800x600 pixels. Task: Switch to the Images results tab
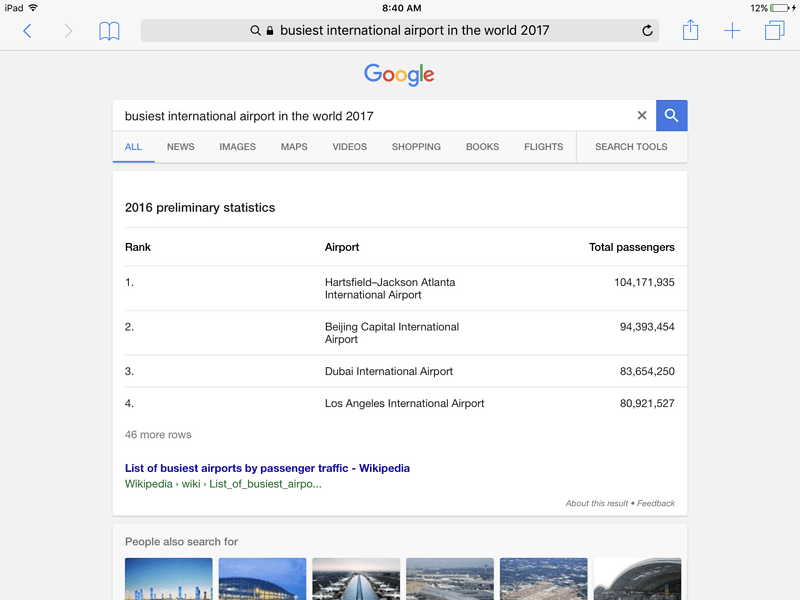237,147
